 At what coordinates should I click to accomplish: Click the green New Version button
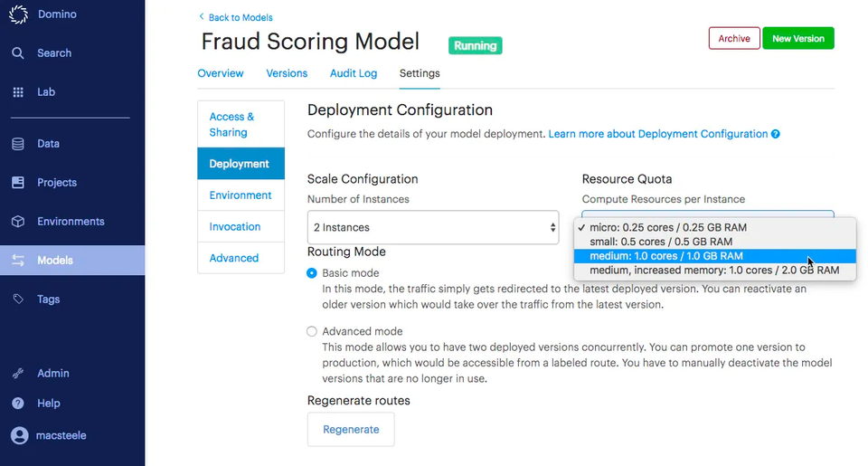[797, 39]
